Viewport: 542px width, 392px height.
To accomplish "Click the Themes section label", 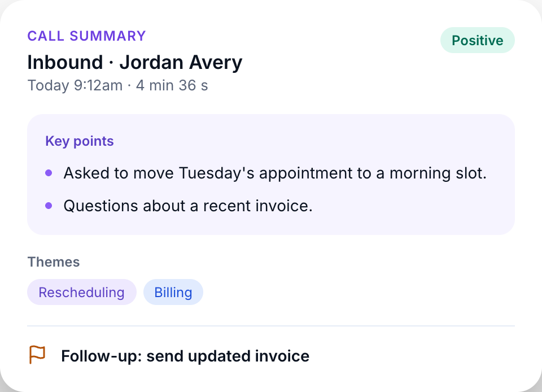I will click(x=54, y=262).
